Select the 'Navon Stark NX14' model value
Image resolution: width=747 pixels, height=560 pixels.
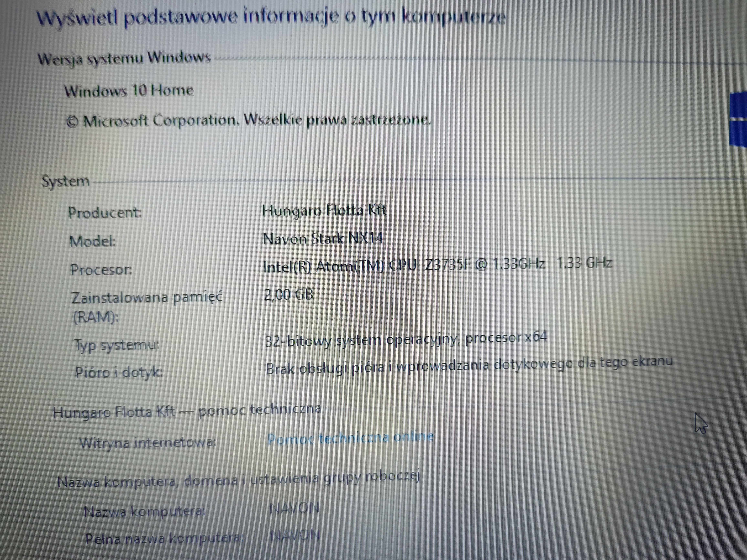[x=323, y=239]
